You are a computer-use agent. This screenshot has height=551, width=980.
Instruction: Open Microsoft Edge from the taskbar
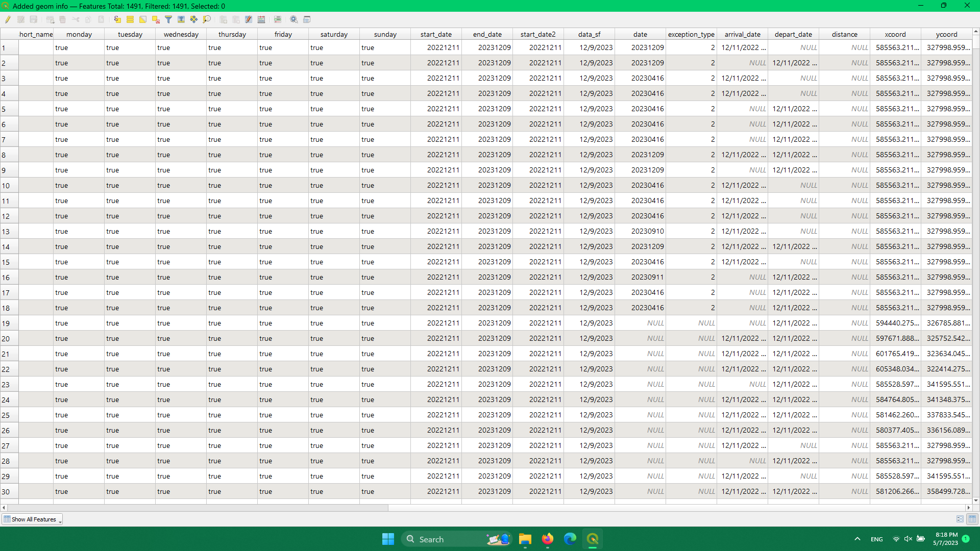(x=570, y=539)
